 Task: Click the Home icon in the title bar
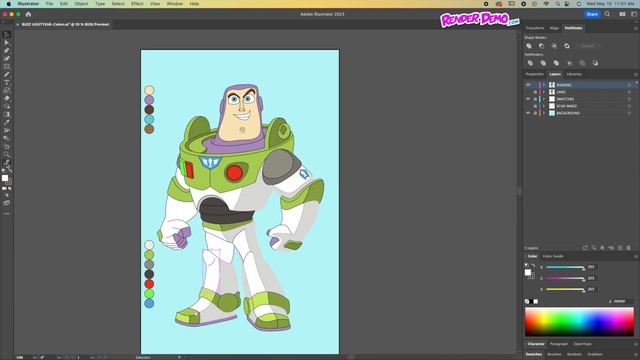[x=28, y=14]
